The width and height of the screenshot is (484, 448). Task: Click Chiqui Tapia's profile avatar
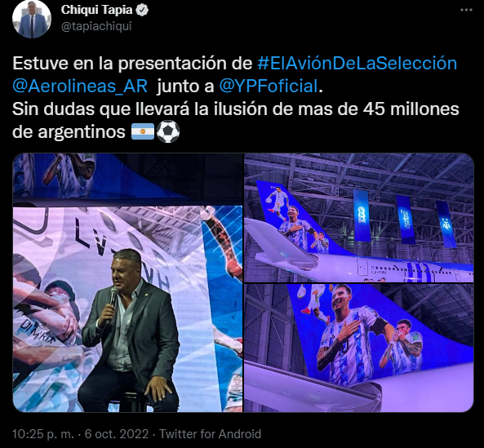point(32,19)
